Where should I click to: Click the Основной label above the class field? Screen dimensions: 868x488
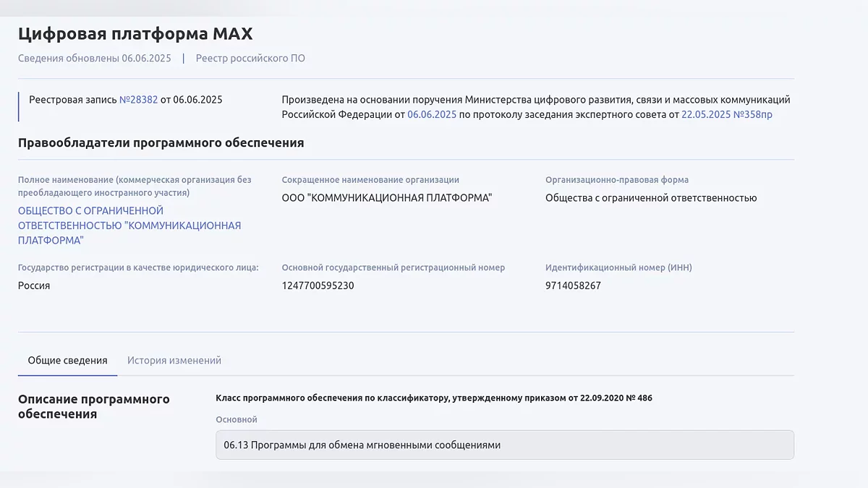click(237, 420)
